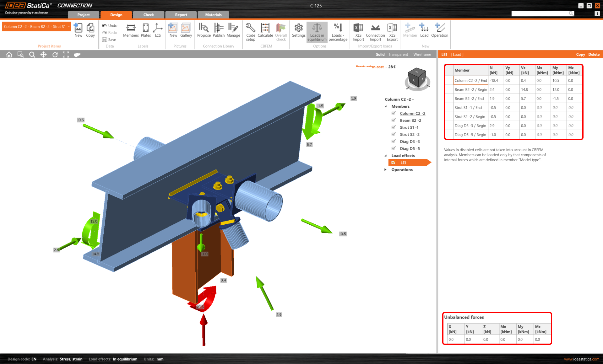Click Delete for load LE1
This screenshot has width=603, height=364.
(594, 54)
